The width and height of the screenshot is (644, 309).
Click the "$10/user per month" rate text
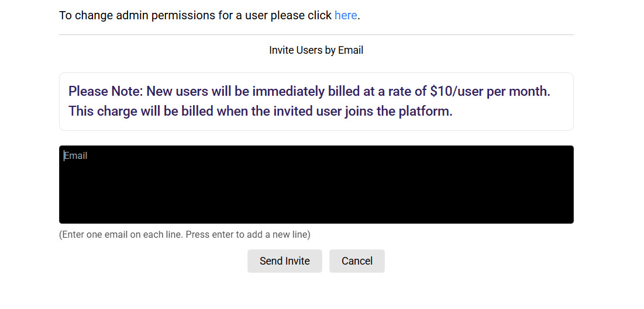490,92
